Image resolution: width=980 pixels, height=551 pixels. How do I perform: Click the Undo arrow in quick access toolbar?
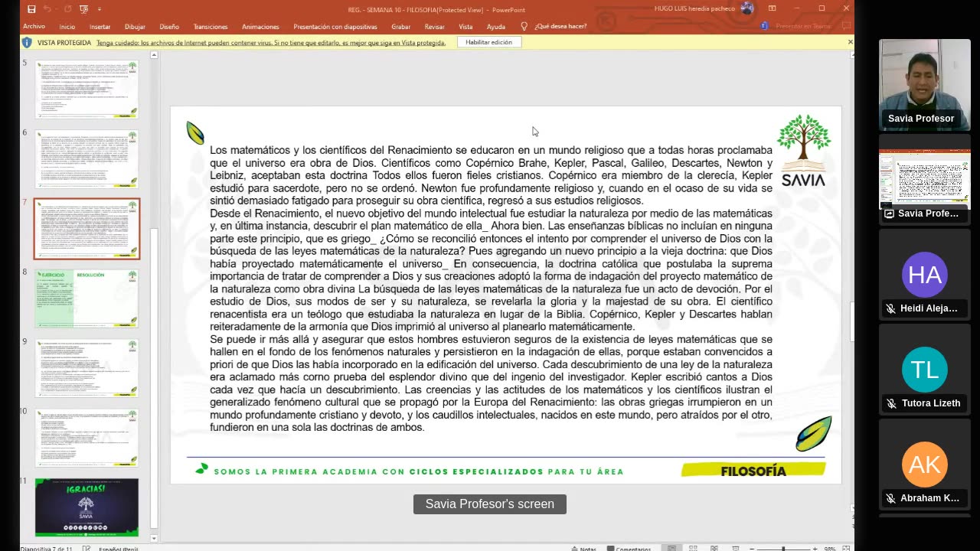pyautogui.click(x=47, y=9)
